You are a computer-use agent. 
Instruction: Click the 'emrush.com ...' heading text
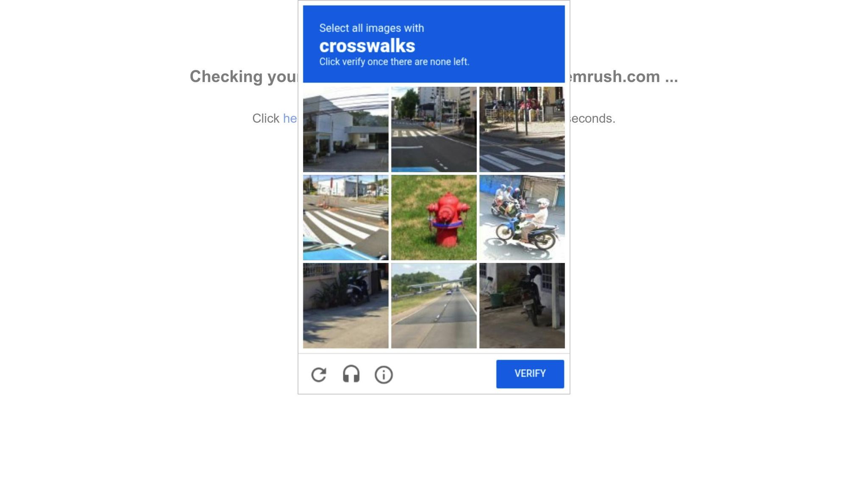[624, 77]
